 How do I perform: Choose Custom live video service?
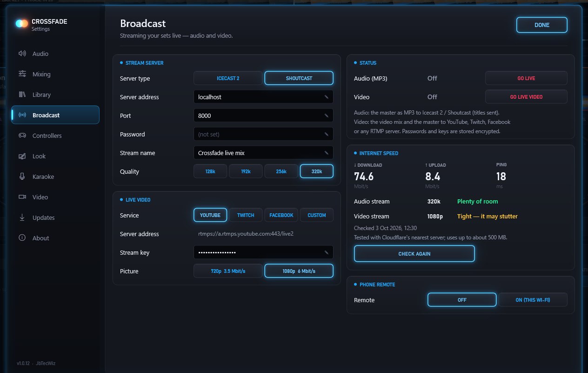click(x=317, y=215)
